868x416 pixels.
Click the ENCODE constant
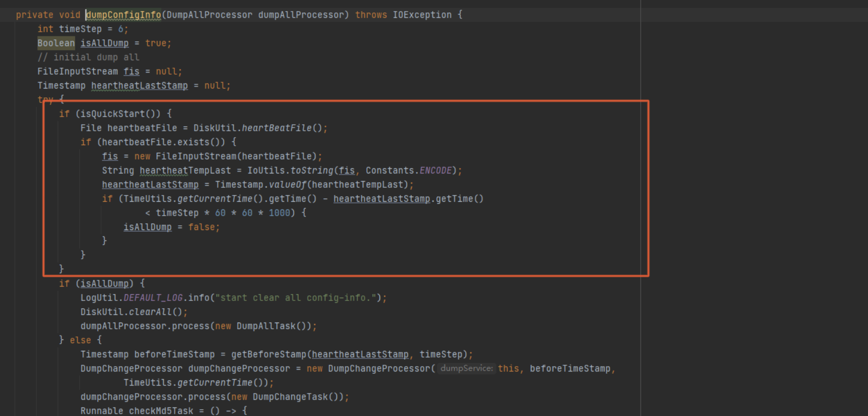click(435, 170)
